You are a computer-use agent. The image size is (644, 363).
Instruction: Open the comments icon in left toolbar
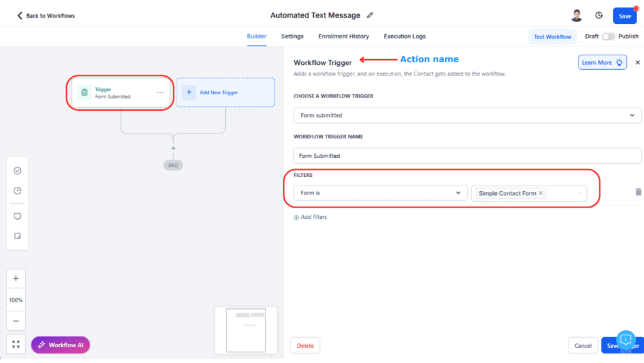(17, 216)
